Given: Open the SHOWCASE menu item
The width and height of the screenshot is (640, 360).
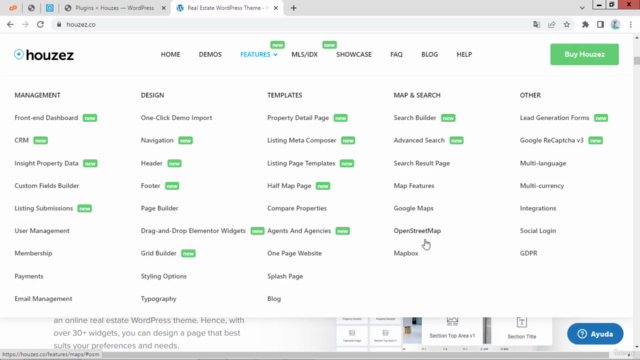Looking at the screenshot, I should [x=354, y=54].
